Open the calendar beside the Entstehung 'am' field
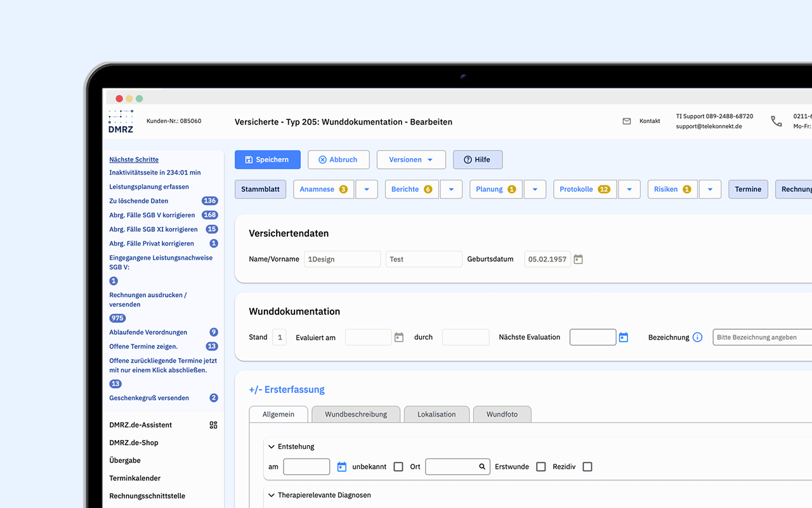Image resolution: width=812 pixels, height=508 pixels. [341, 466]
